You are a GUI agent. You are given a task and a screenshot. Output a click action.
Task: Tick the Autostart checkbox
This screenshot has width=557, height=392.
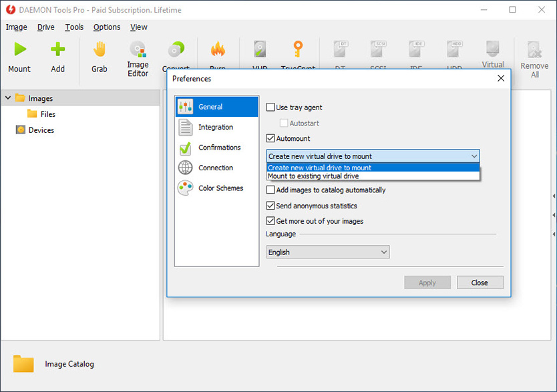pos(284,124)
